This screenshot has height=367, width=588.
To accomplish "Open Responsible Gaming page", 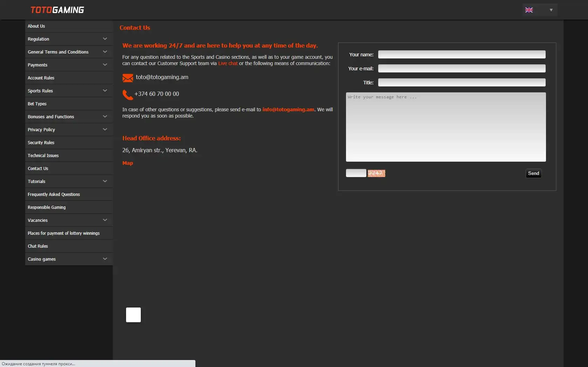I will point(69,207).
